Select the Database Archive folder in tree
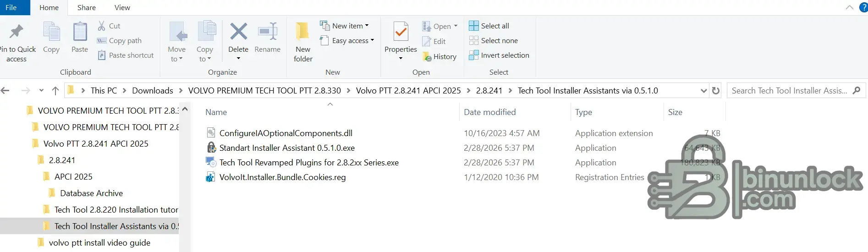The width and height of the screenshot is (868, 252). click(x=91, y=193)
